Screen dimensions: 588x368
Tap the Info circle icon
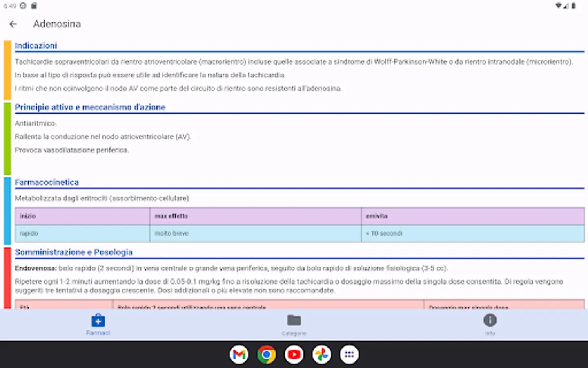pyautogui.click(x=490, y=321)
